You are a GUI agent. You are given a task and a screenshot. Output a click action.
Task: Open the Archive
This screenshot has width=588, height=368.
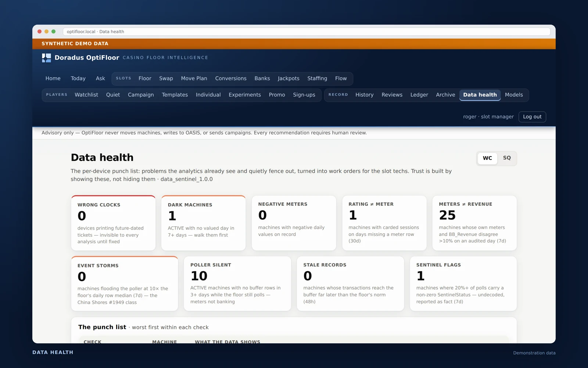[445, 95]
